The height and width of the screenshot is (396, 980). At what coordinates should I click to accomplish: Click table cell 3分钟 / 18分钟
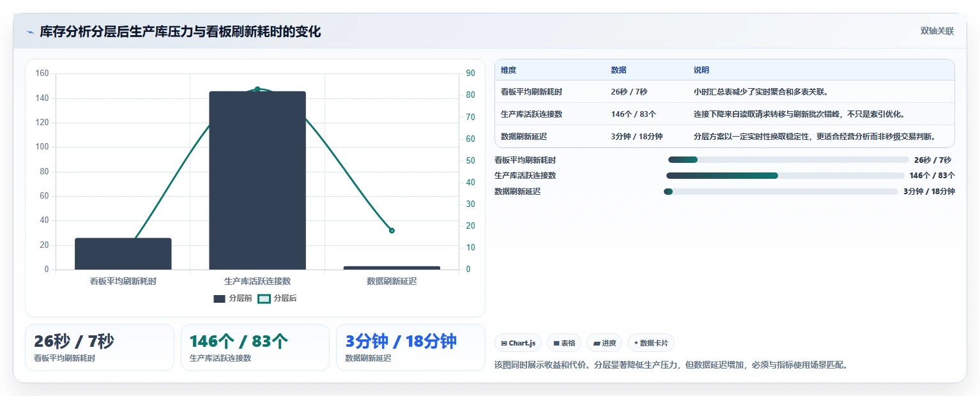point(637,137)
